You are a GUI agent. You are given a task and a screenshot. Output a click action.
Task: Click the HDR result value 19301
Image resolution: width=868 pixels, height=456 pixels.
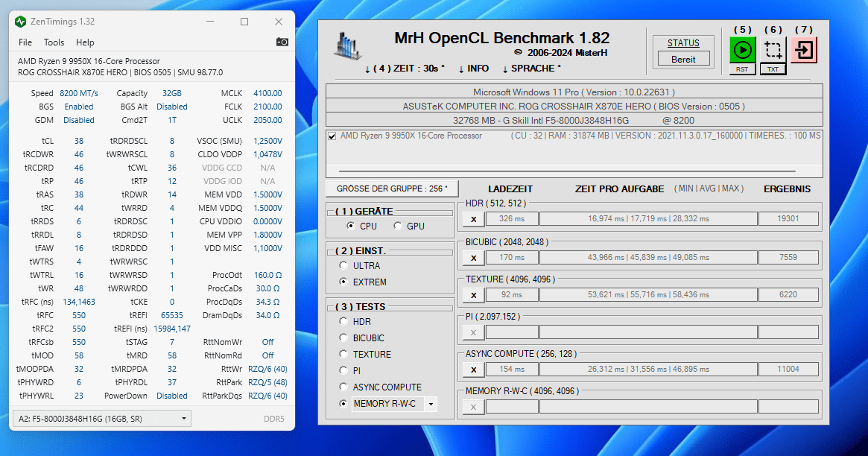[788, 218]
